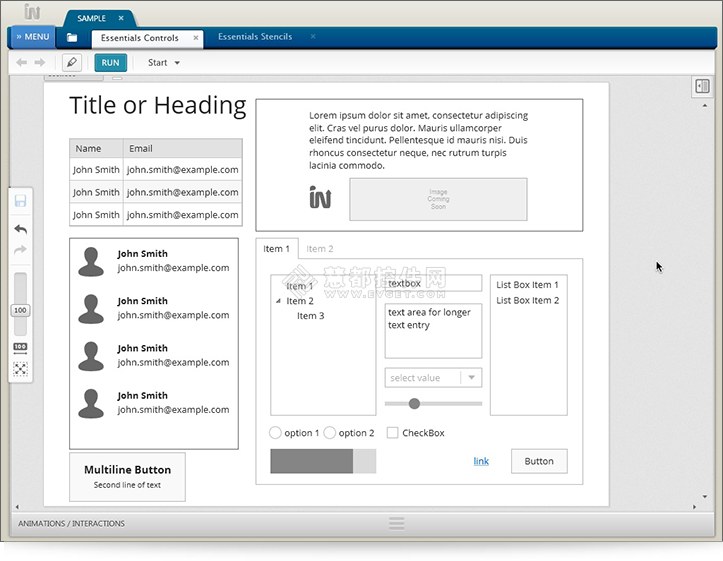This screenshot has width=723, height=561.
Task: Click the undo arrow in left toolbox
Action: 20,229
